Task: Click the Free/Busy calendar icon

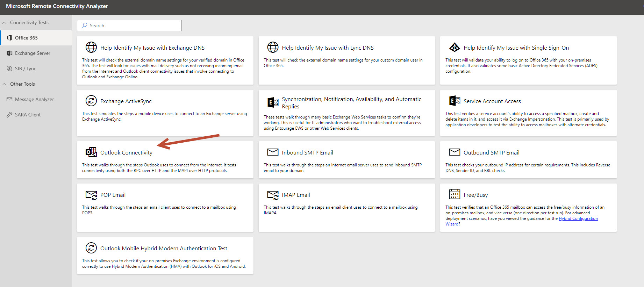Action: (455, 194)
